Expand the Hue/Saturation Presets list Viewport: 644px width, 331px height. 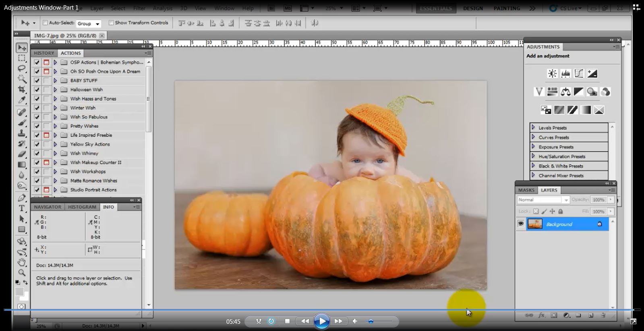tap(533, 156)
